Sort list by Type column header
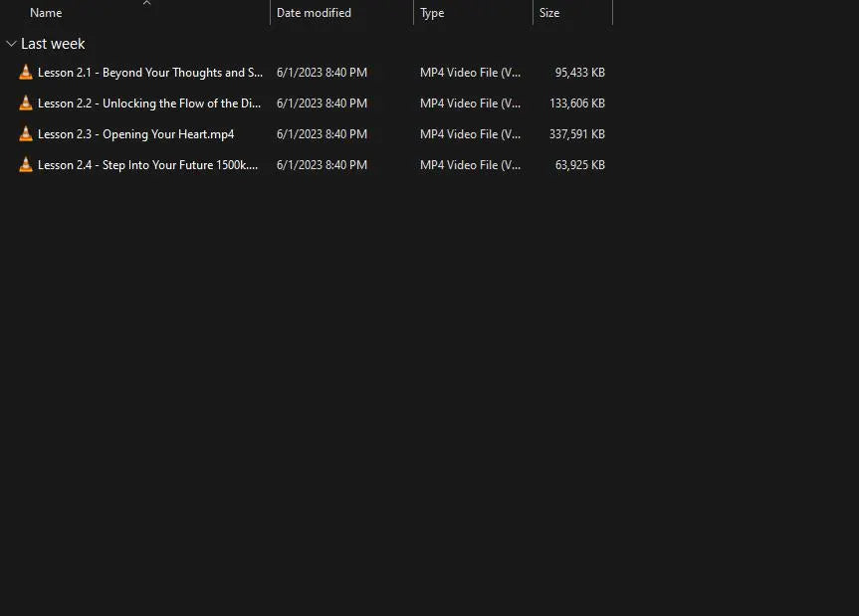 [x=432, y=13]
